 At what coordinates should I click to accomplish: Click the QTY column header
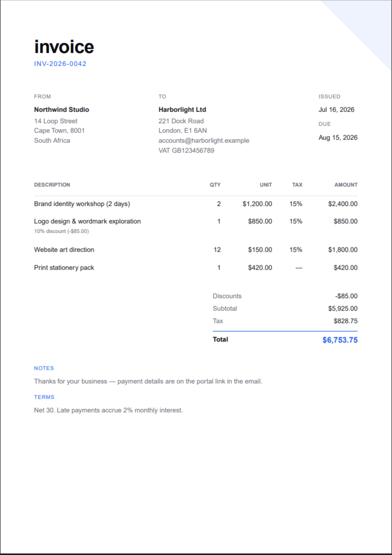[215, 185]
